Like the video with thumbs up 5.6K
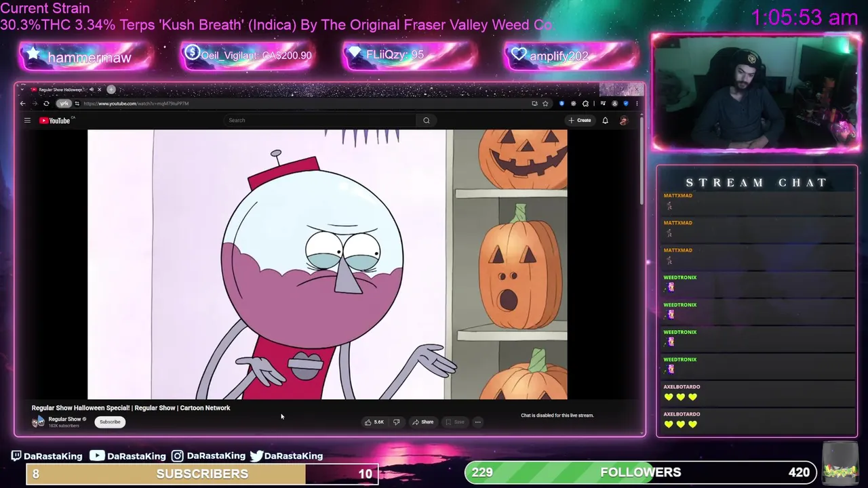The width and height of the screenshot is (868, 488). pos(374,422)
